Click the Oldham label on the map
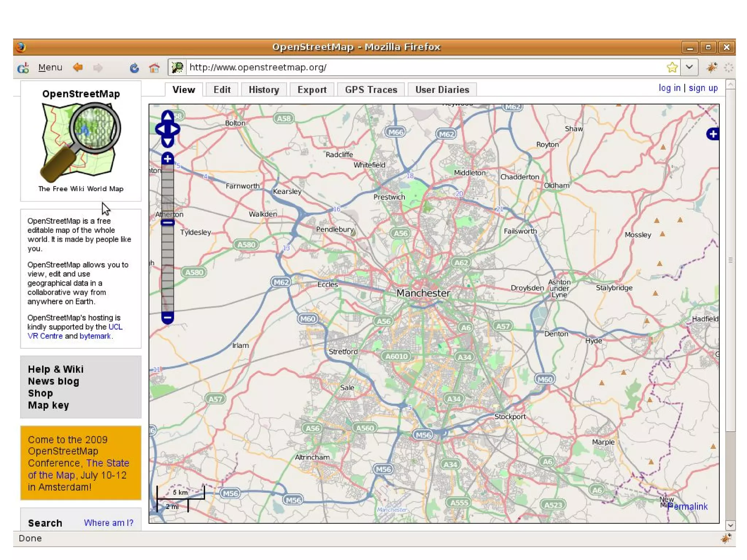This screenshot has height=560, width=747. point(557,185)
